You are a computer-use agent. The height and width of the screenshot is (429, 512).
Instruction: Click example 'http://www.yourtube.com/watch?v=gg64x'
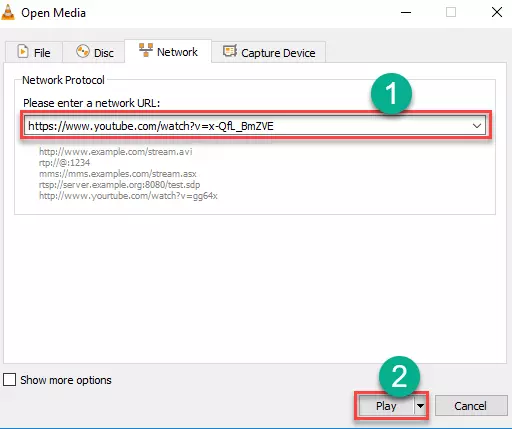click(128, 196)
